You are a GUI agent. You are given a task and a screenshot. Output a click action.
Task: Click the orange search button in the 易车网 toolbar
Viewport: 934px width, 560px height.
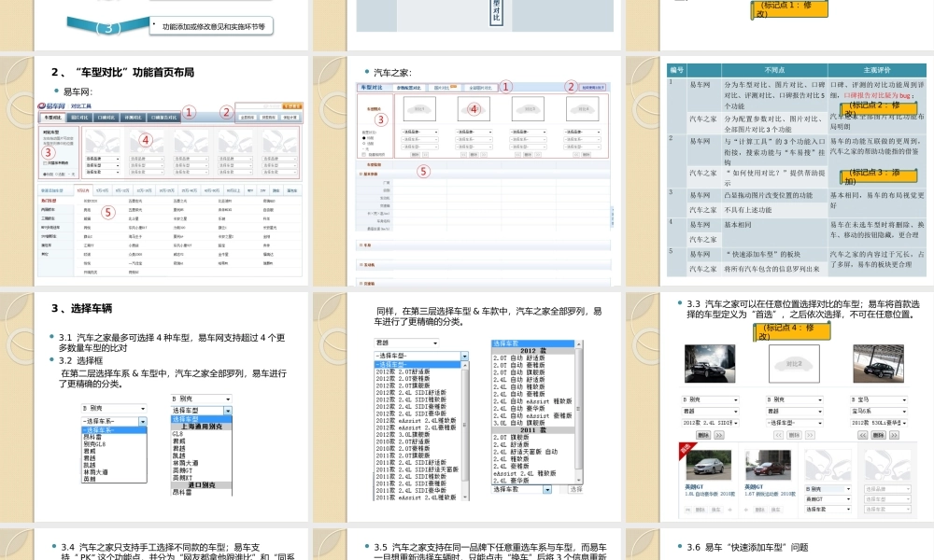[x=291, y=105]
